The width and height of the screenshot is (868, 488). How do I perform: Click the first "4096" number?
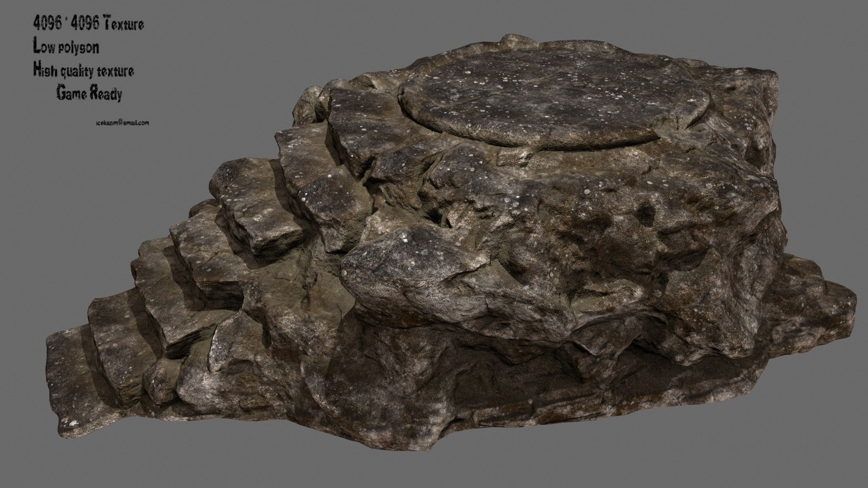(47, 24)
